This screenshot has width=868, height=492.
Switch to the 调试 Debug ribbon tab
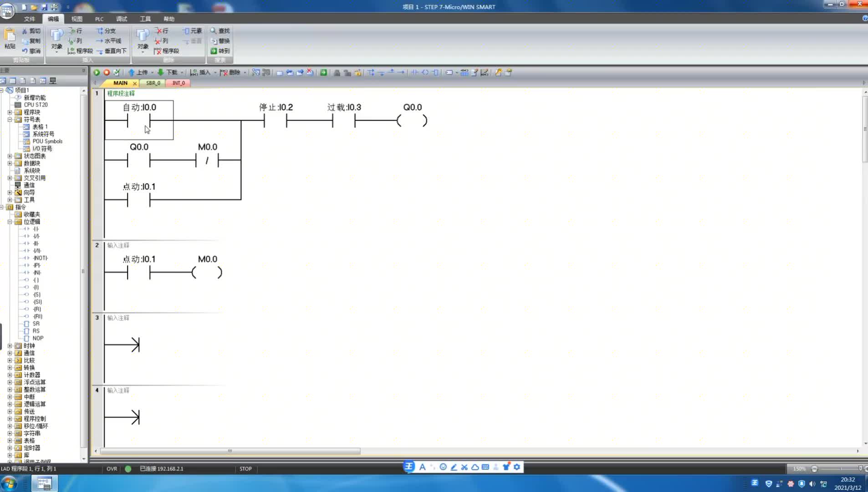pos(122,19)
